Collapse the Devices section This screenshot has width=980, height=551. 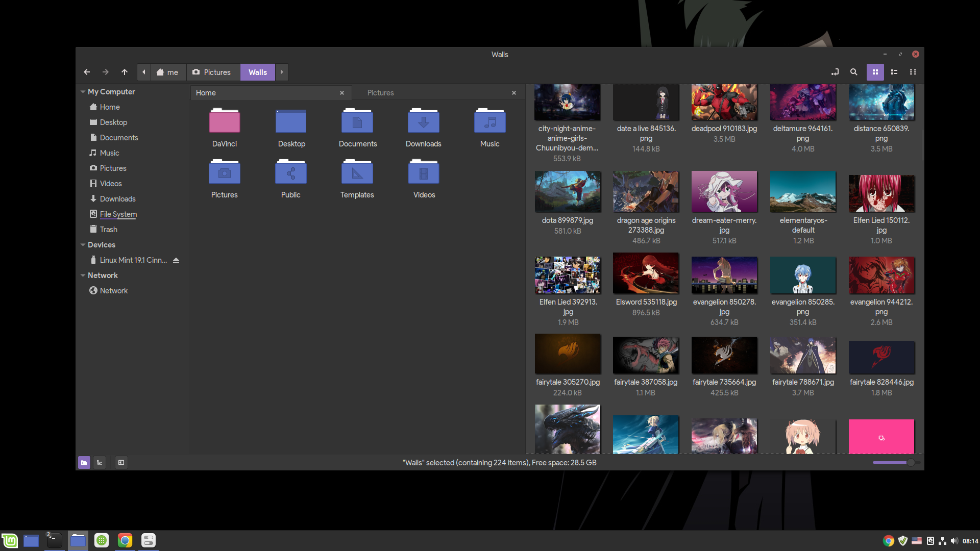[83, 245]
